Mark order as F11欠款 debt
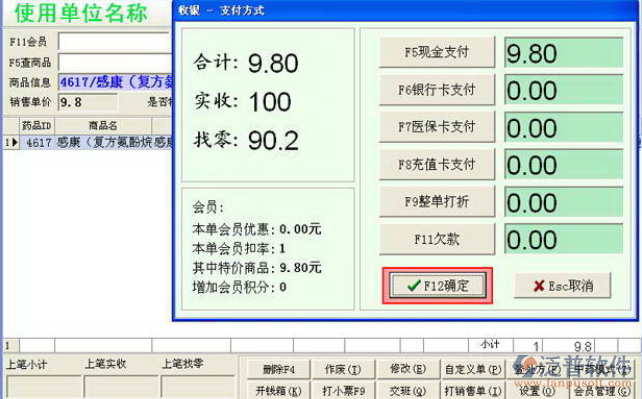 tap(437, 239)
